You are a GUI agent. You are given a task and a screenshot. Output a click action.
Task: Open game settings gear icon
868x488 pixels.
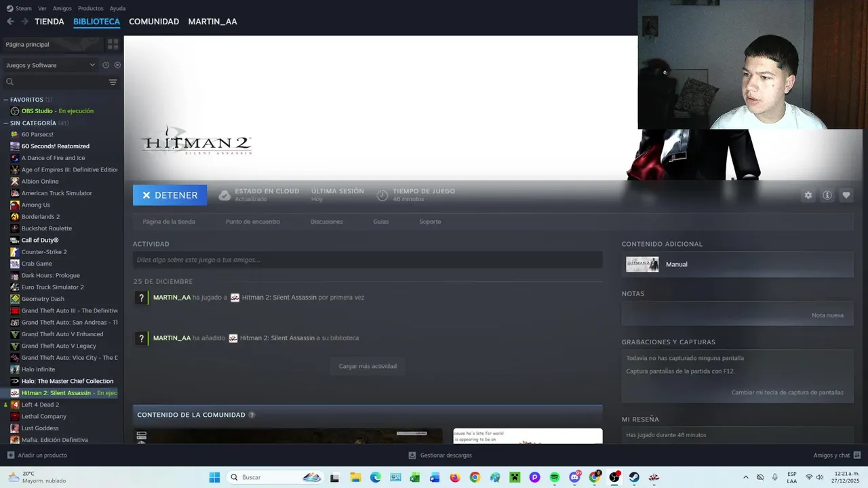pyautogui.click(x=808, y=195)
